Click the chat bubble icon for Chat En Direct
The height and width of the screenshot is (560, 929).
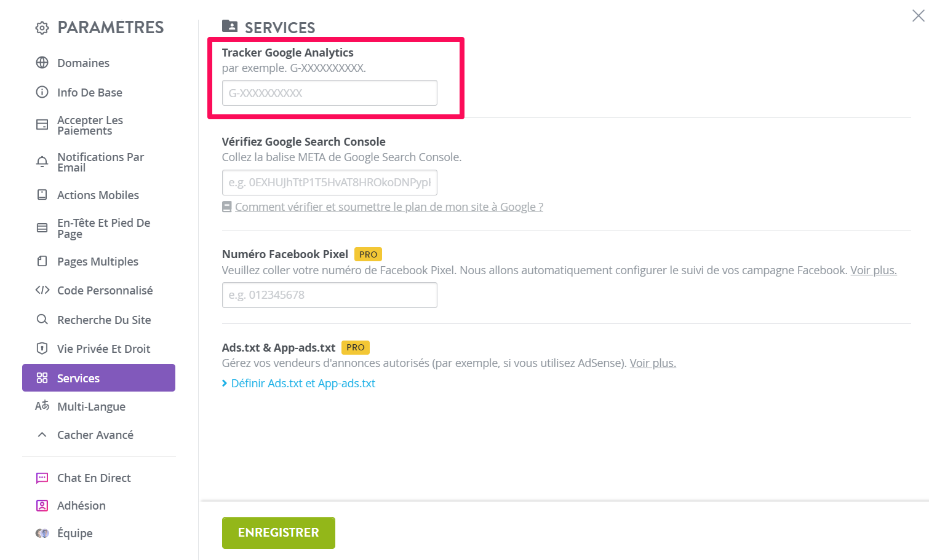[42, 478]
